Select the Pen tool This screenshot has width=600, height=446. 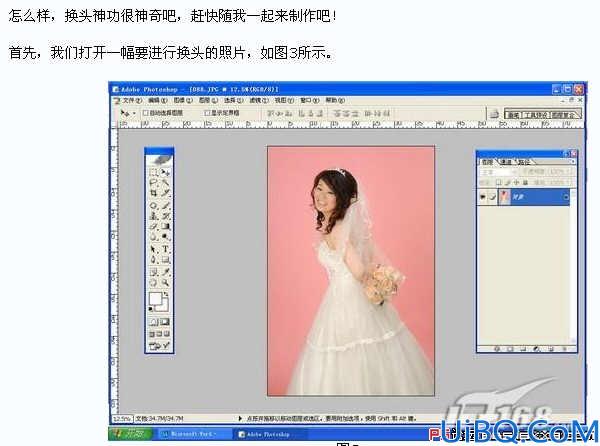click(x=154, y=260)
